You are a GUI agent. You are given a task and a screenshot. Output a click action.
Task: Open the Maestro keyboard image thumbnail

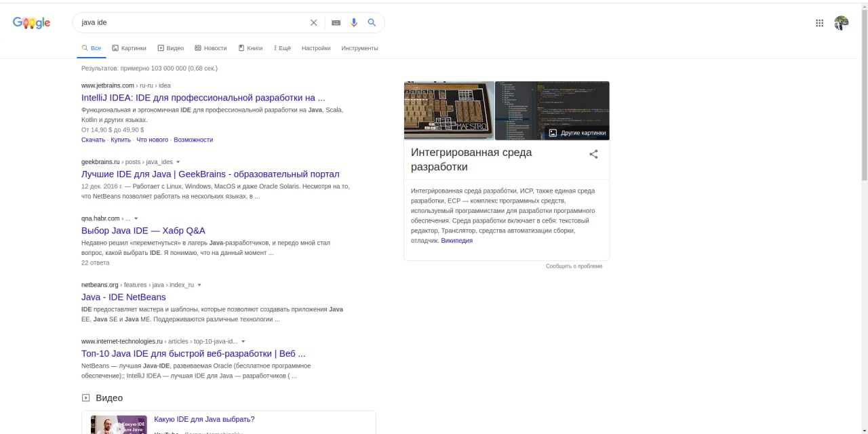coord(449,111)
